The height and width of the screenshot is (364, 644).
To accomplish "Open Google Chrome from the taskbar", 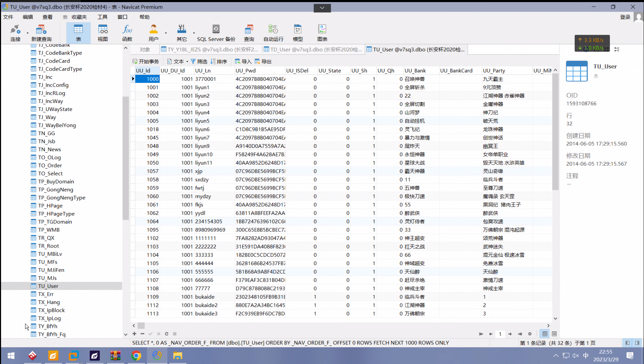I will pyautogui.click(x=136, y=356).
